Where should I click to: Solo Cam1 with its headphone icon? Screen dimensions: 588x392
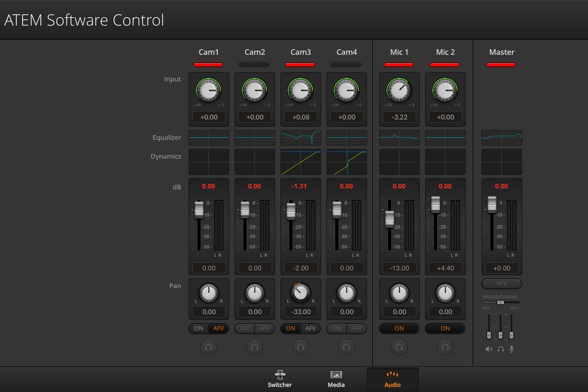[x=208, y=347]
